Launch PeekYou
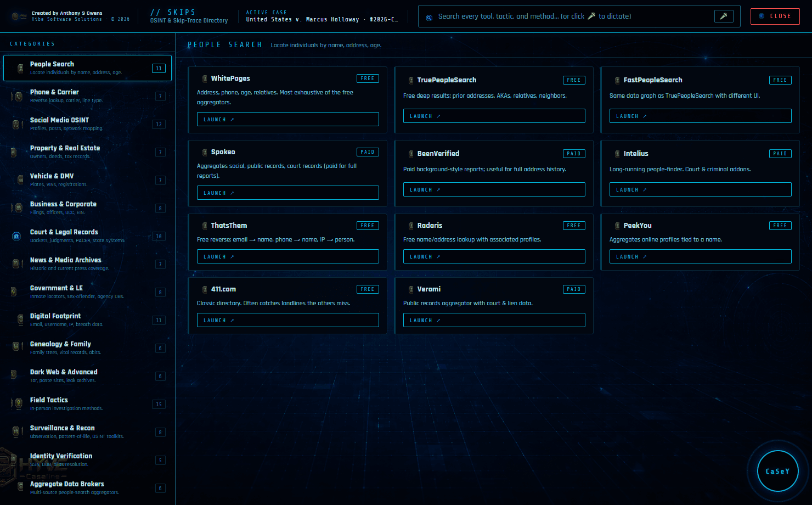The width and height of the screenshot is (812, 505). coord(701,256)
